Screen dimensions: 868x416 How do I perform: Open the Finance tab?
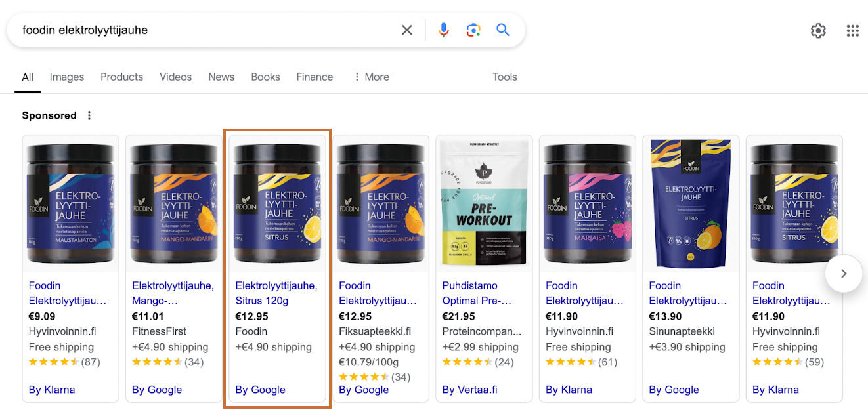tap(315, 77)
